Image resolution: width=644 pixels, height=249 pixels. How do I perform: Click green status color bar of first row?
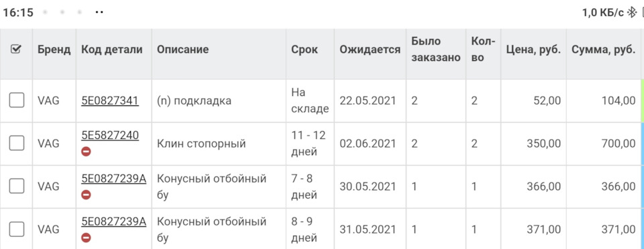[642, 101]
